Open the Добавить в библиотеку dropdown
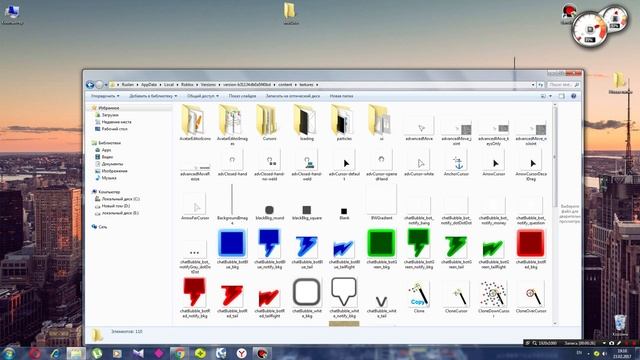This screenshot has width=640, height=360. pyautogui.click(x=153, y=96)
